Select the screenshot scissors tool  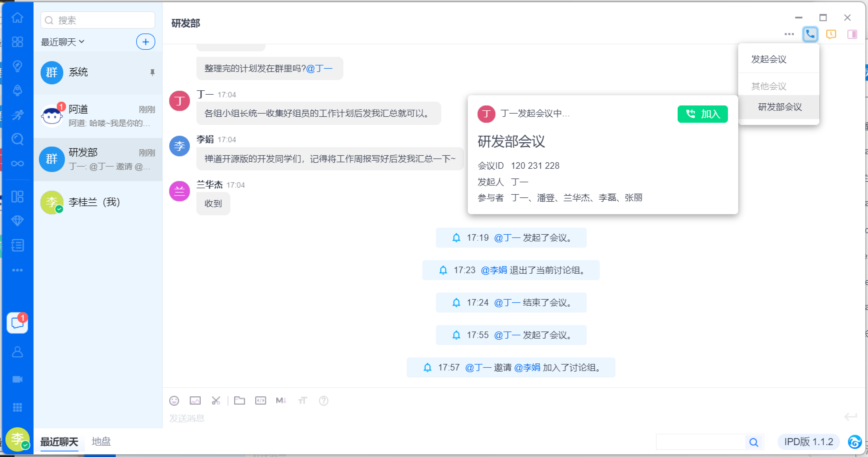coord(216,400)
